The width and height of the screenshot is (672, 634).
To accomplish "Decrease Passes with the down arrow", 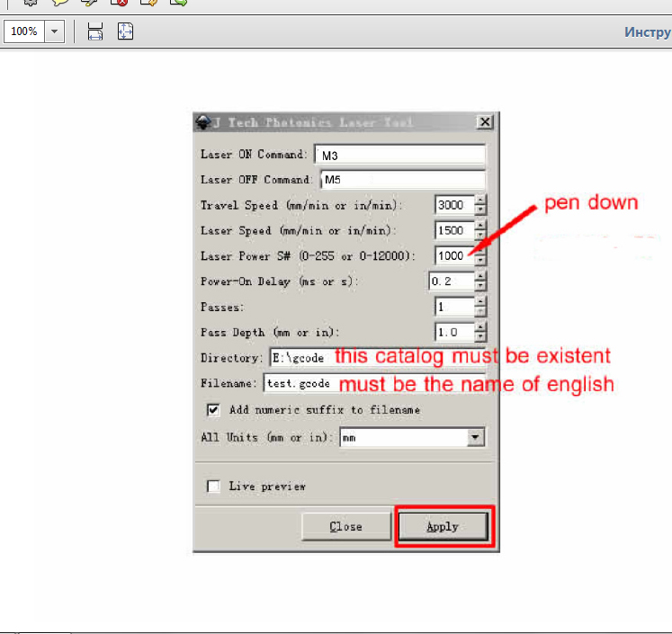I will (480, 311).
